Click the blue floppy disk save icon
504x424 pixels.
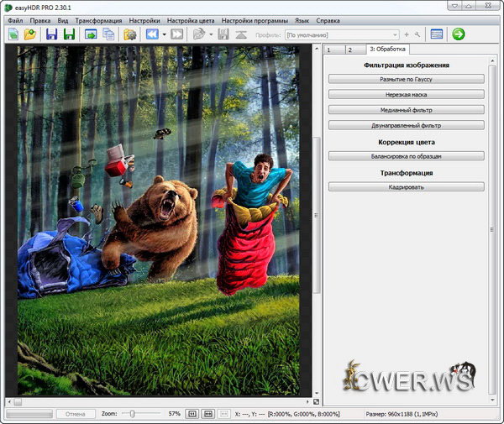[x=52, y=34]
